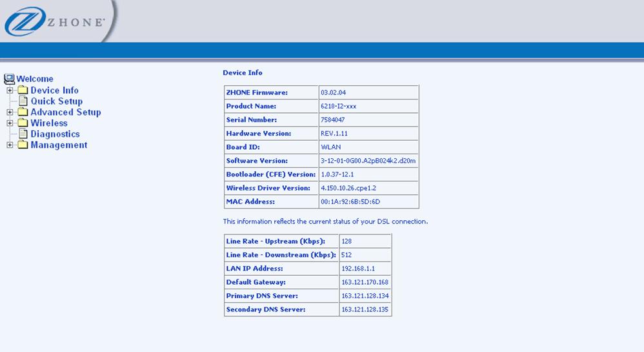Expand the Device Info tree node
Viewport: 644px width, 352px height.
point(10,90)
